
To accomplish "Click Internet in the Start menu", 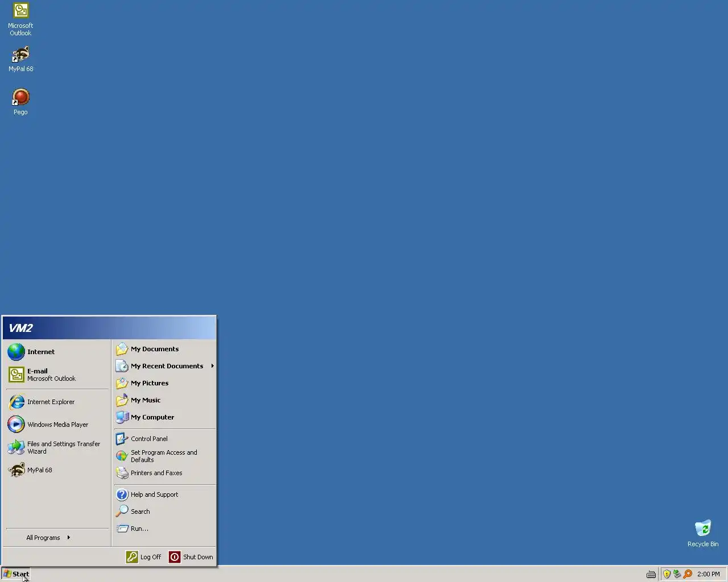I will pyautogui.click(x=57, y=352).
